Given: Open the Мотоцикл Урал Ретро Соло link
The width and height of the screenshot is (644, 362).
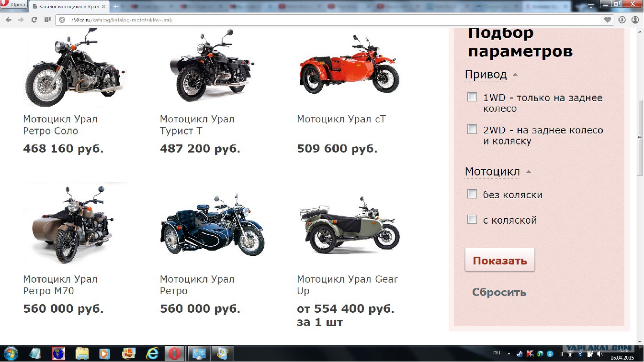Looking at the screenshot, I should tap(60, 125).
